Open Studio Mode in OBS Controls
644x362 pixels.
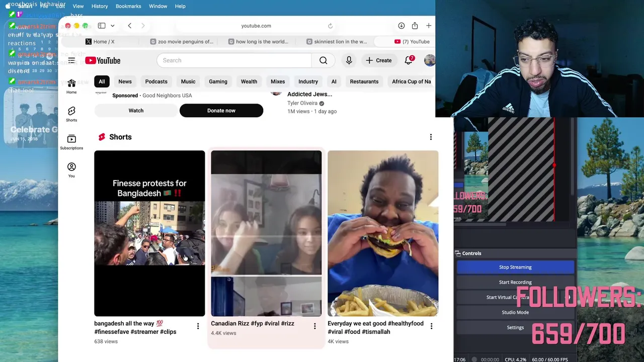click(515, 312)
